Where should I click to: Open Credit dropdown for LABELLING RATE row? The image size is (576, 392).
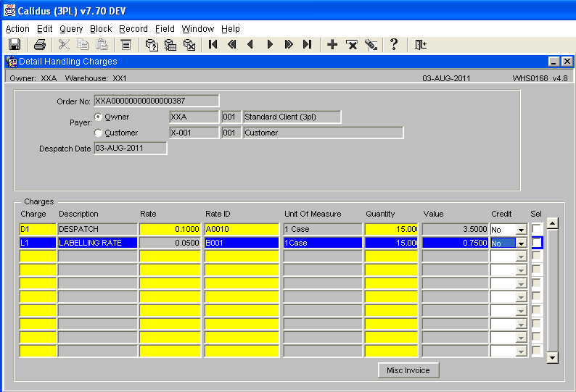(x=521, y=243)
